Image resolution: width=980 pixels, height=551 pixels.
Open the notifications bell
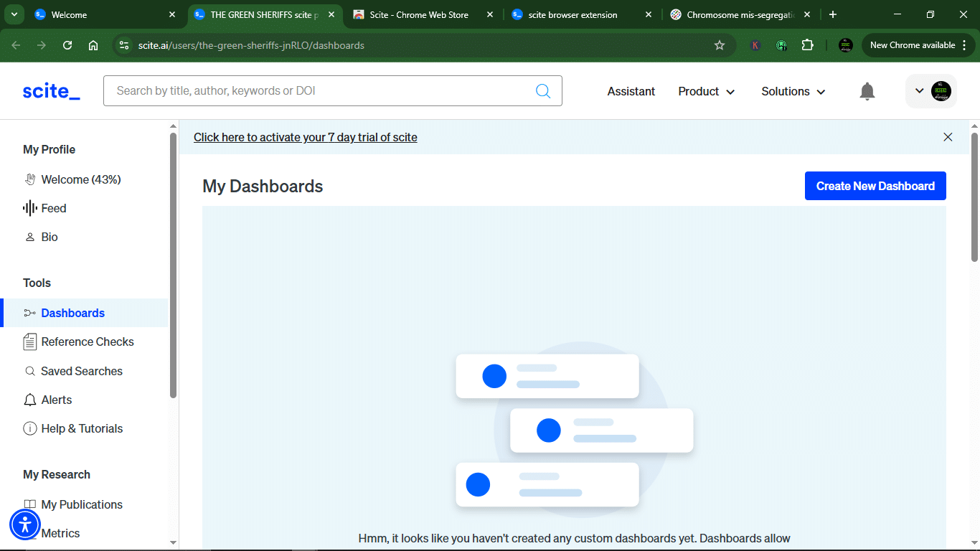click(867, 91)
